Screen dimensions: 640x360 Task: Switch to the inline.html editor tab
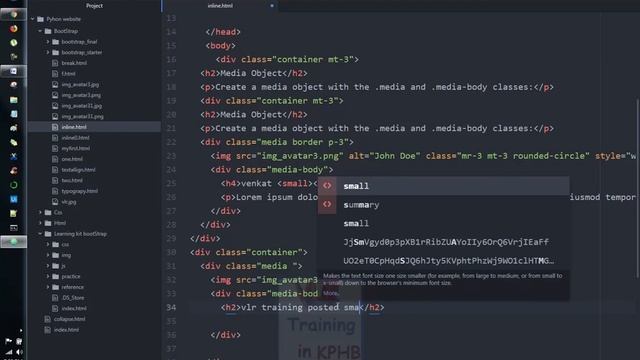point(220,6)
